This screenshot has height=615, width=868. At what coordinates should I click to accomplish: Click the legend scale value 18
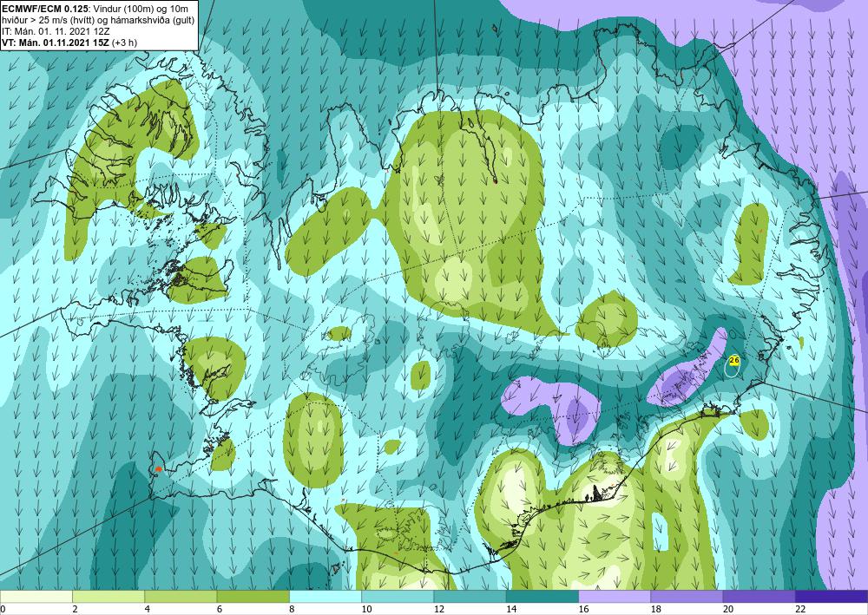pos(655,609)
